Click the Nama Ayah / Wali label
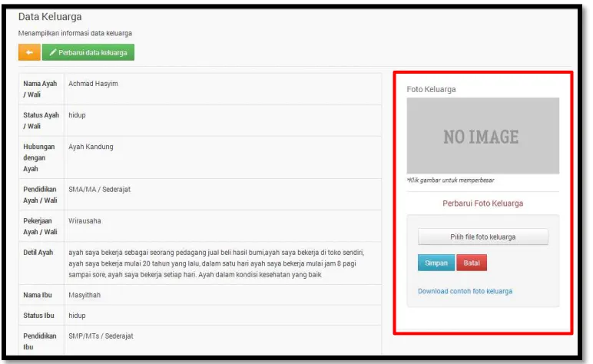Image resolution: width=593 pixels, height=364 pixels. pos(40,89)
